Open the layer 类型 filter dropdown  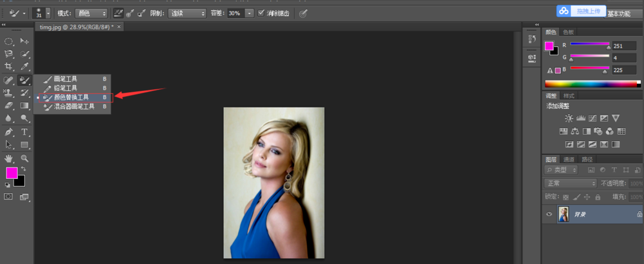[x=561, y=169]
